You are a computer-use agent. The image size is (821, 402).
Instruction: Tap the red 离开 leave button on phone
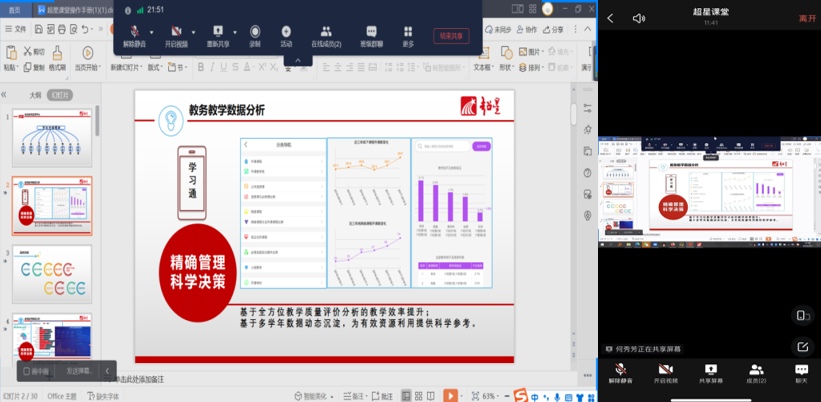click(x=806, y=18)
